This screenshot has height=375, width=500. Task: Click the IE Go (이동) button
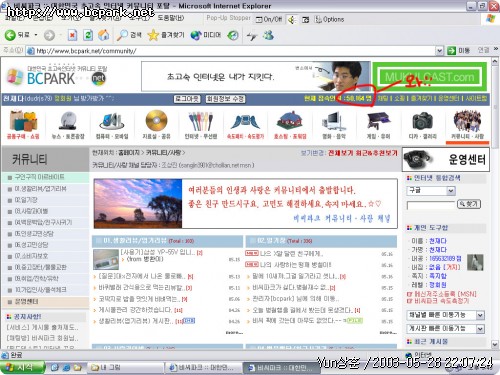(x=459, y=51)
